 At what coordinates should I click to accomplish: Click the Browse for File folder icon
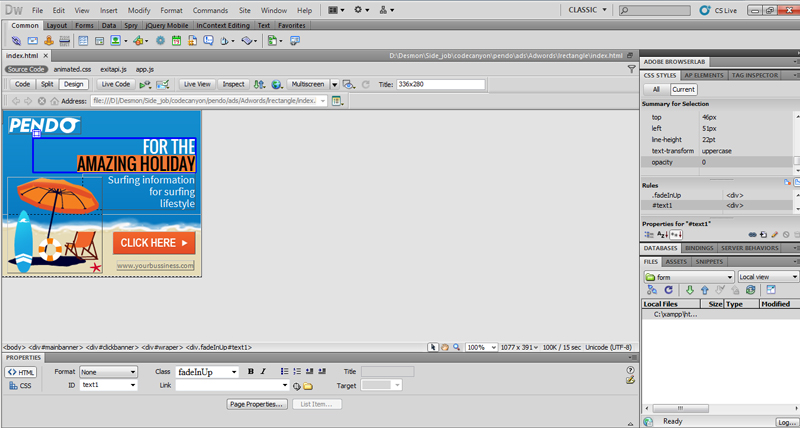click(308, 386)
